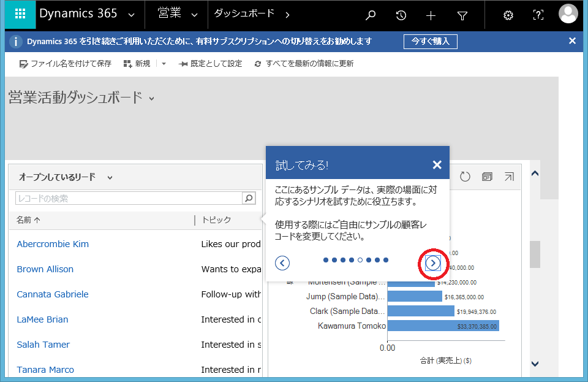Sort by the トピック column header
588x382 pixels.
click(x=216, y=220)
